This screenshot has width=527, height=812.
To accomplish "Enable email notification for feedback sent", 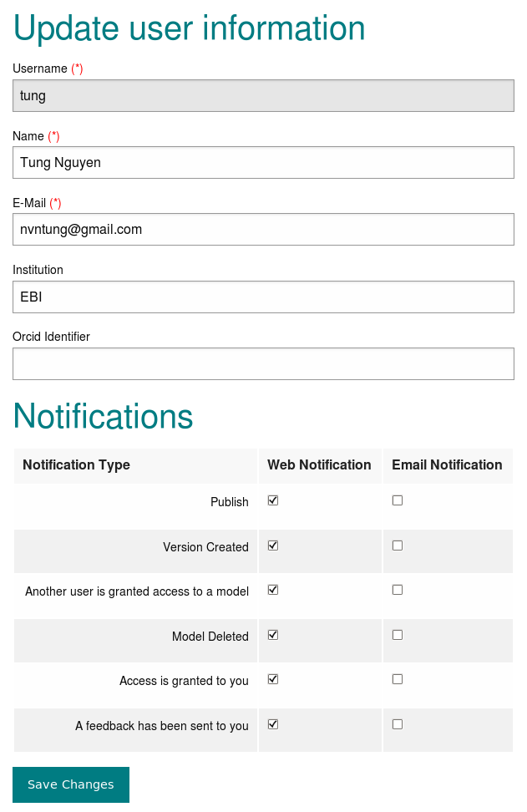I will click(x=397, y=723).
